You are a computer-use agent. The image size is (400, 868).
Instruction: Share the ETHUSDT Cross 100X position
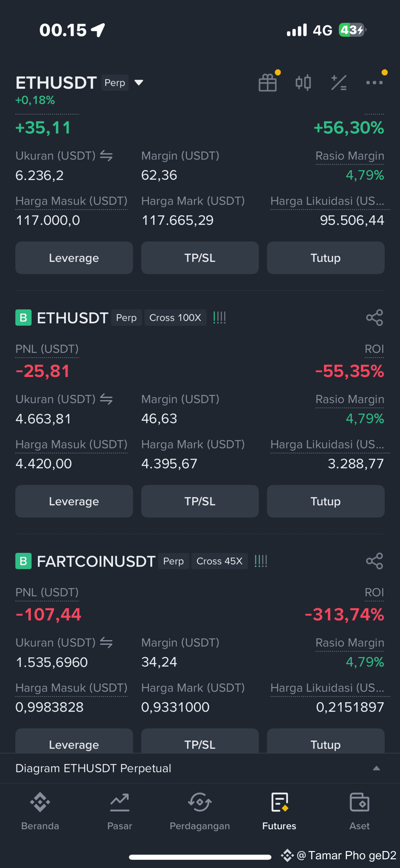click(374, 318)
